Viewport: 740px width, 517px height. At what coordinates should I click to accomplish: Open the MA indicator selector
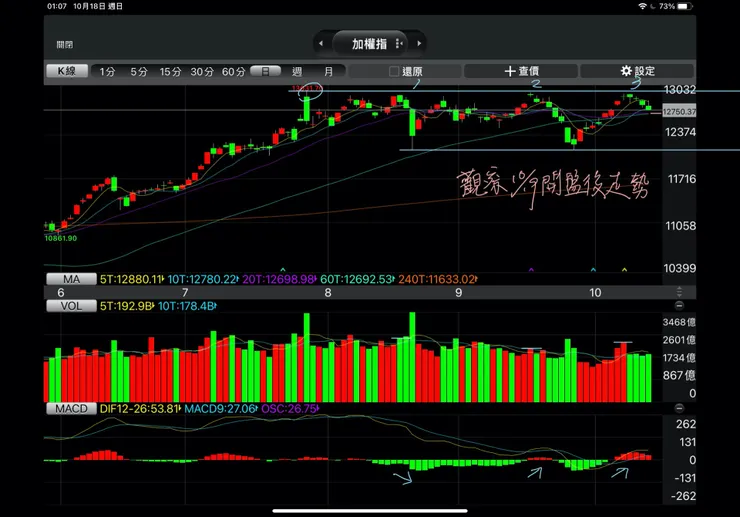pos(71,279)
